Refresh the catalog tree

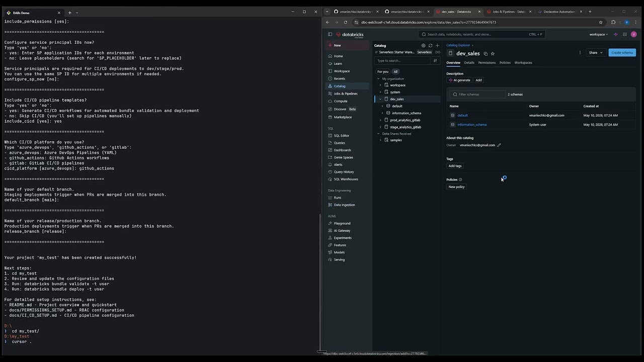click(430, 46)
